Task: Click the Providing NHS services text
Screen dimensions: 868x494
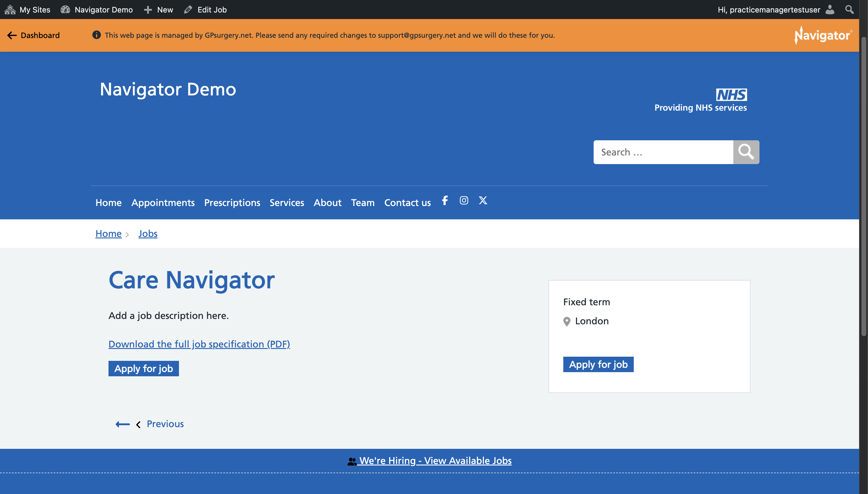Action: (x=701, y=108)
